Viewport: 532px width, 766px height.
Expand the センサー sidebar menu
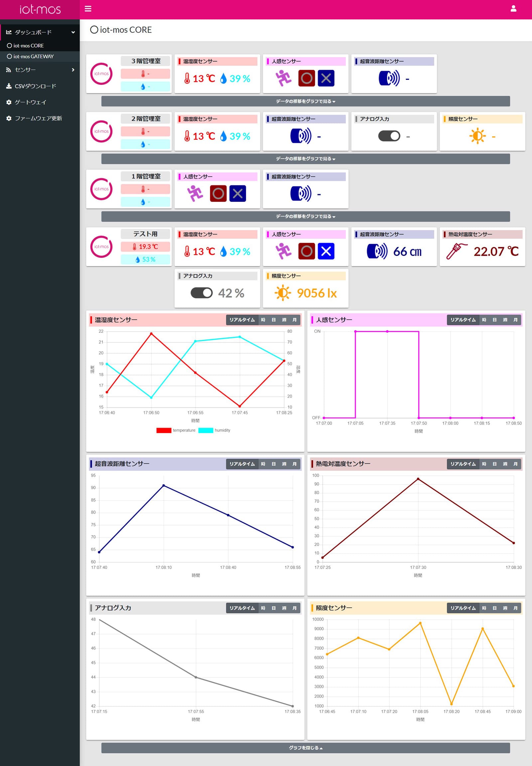(40, 70)
